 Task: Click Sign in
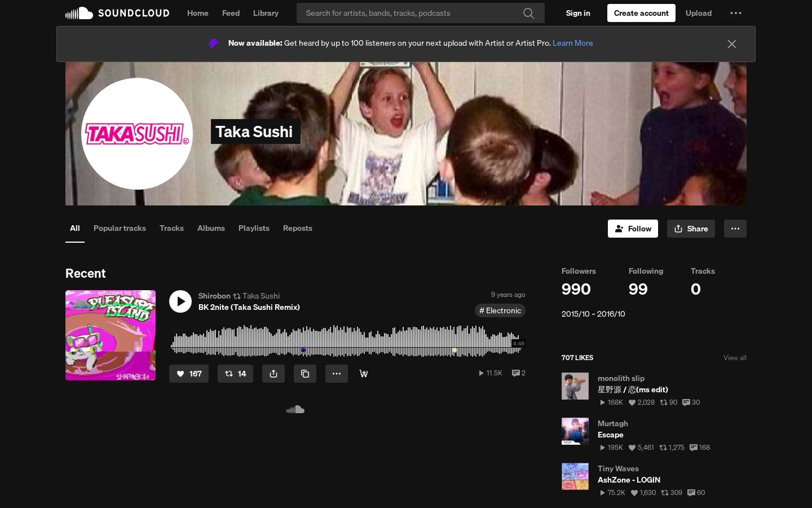(578, 13)
